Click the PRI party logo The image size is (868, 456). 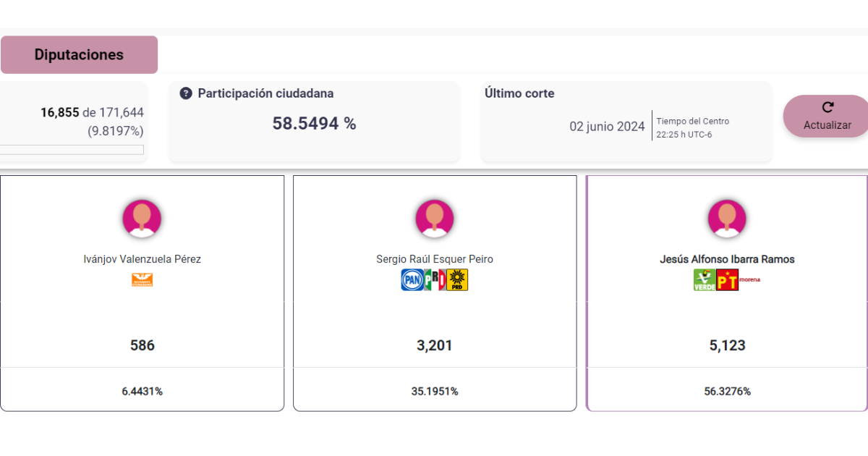(x=435, y=280)
